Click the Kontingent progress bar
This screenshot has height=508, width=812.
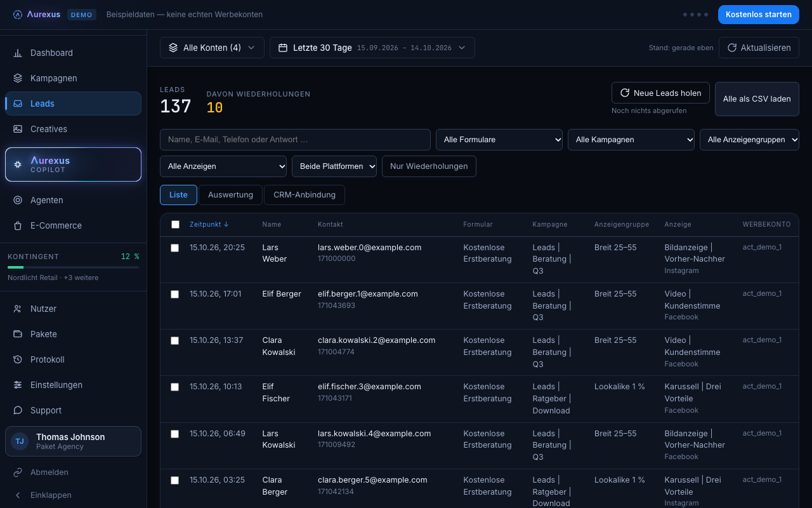click(73, 267)
